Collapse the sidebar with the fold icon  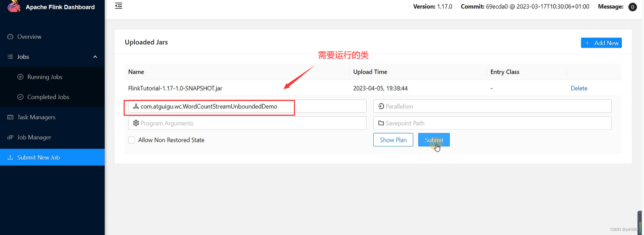pos(119,6)
